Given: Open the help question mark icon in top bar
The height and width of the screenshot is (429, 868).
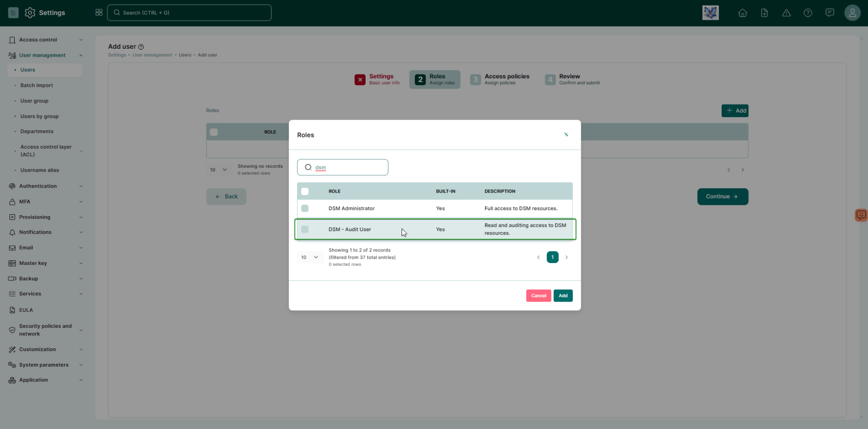Looking at the screenshot, I should [x=808, y=13].
